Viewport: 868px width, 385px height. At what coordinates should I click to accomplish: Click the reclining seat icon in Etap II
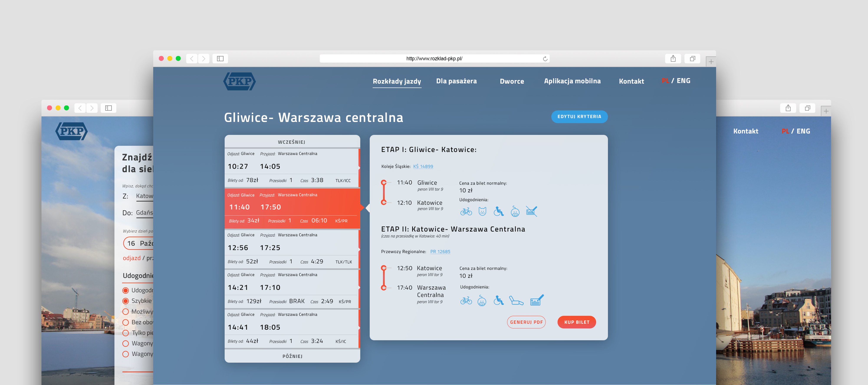tap(516, 300)
